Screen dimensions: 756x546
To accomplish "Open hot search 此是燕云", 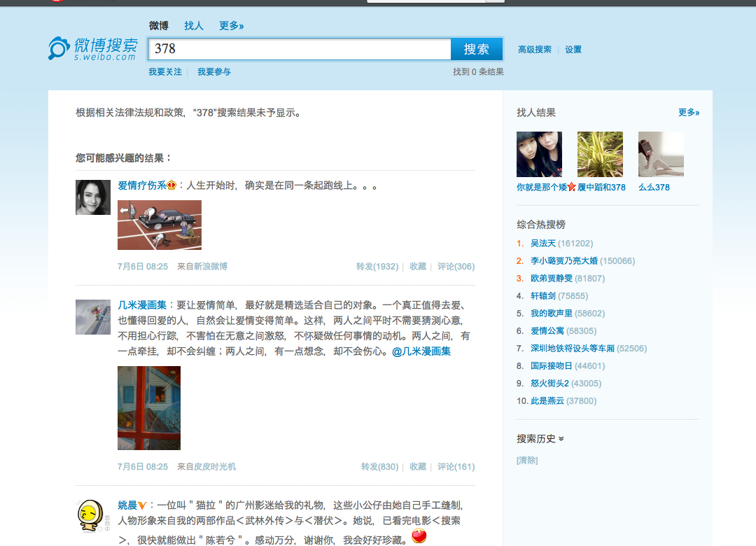I will (x=547, y=401).
